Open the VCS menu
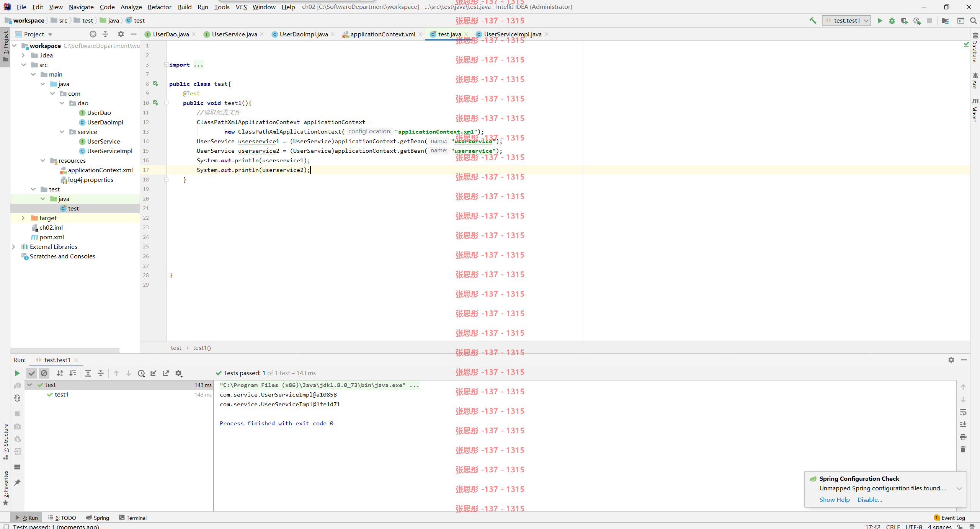The height and width of the screenshot is (529, 980). point(241,7)
